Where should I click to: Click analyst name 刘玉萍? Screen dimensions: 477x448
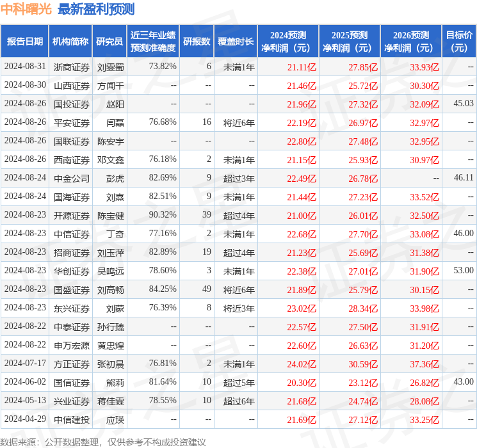click(x=110, y=253)
